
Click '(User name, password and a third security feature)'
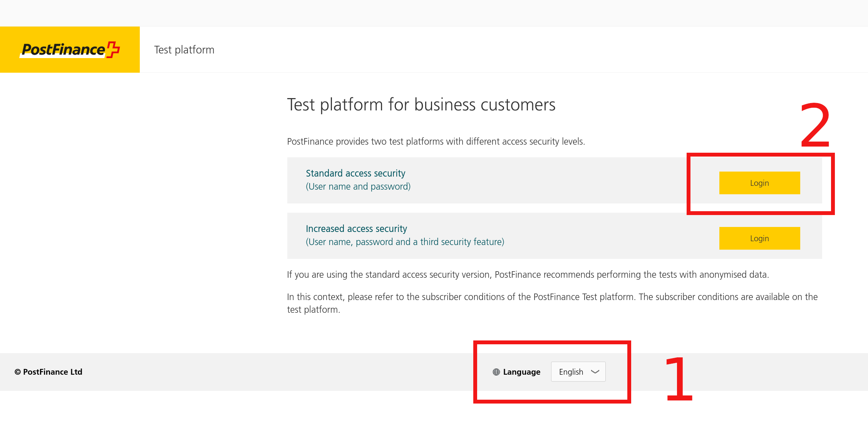click(x=405, y=242)
